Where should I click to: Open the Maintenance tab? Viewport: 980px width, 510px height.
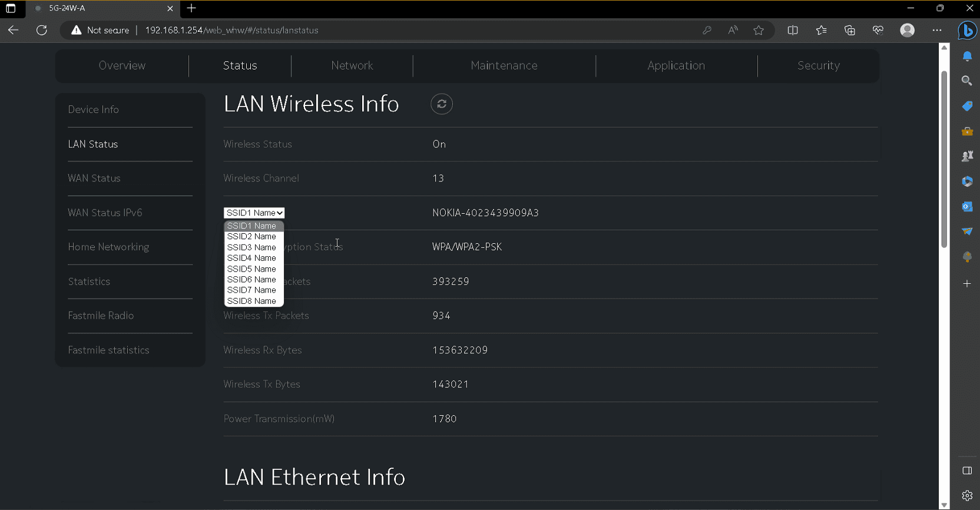click(504, 65)
